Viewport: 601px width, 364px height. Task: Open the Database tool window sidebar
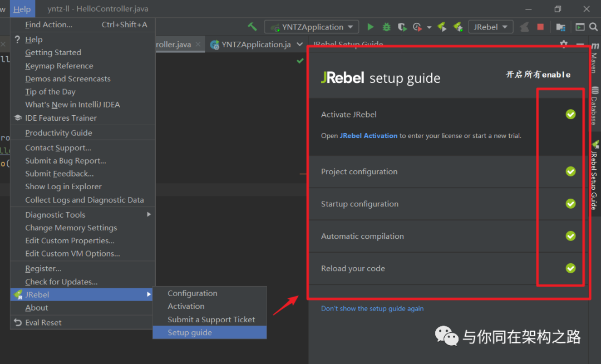point(594,106)
